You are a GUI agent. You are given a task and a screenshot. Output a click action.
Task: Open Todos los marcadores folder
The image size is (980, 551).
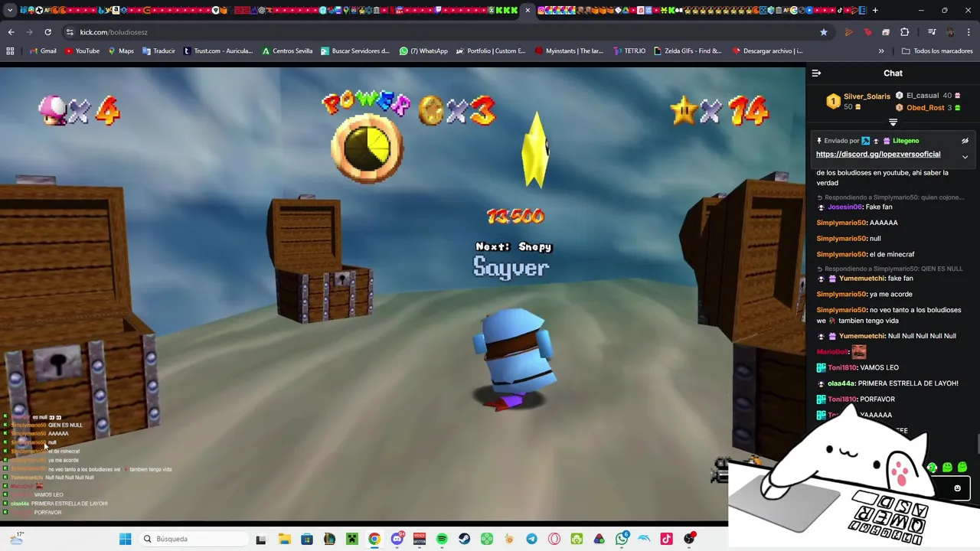(938, 51)
